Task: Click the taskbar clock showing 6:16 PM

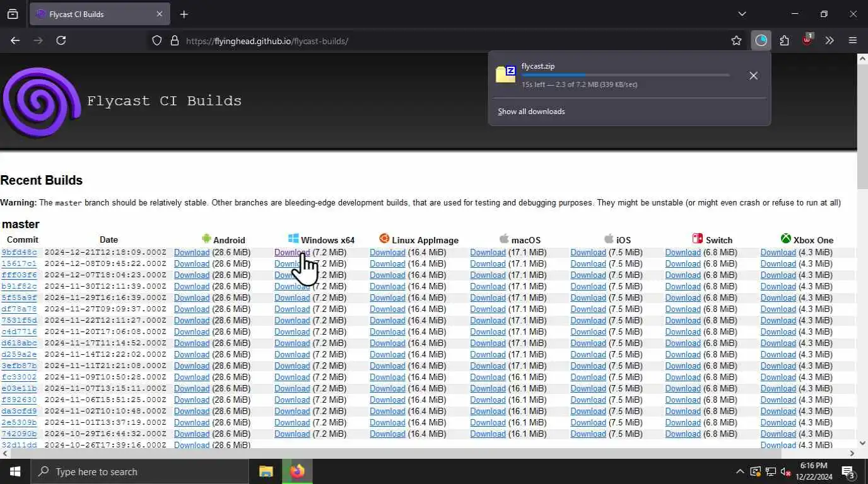Action: pyautogui.click(x=814, y=471)
